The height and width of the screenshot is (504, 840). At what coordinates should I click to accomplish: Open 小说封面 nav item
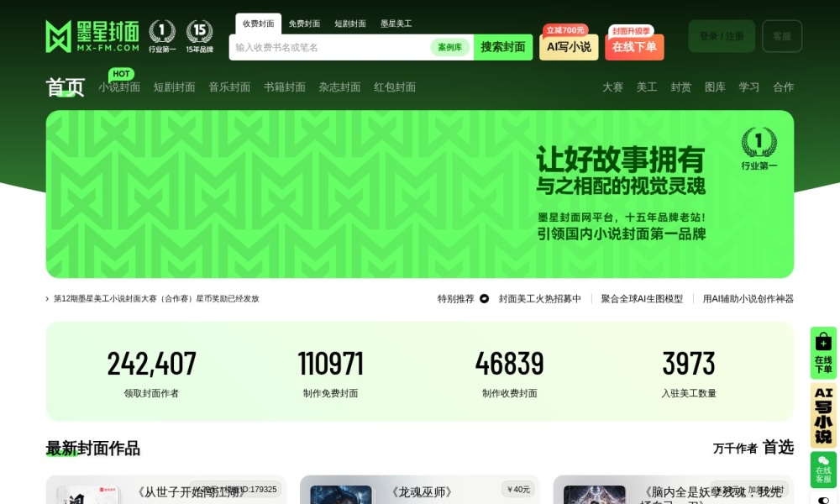click(x=119, y=87)
